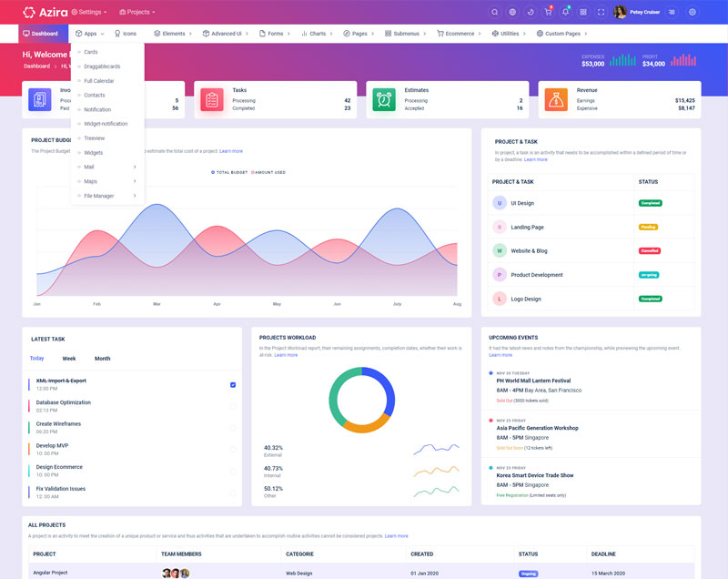Open the shopping cart icon

pos(548,12)
